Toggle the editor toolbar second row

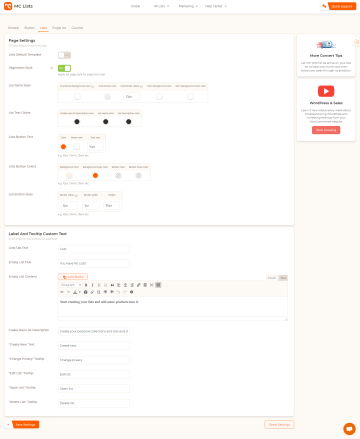tap(158, 285)
